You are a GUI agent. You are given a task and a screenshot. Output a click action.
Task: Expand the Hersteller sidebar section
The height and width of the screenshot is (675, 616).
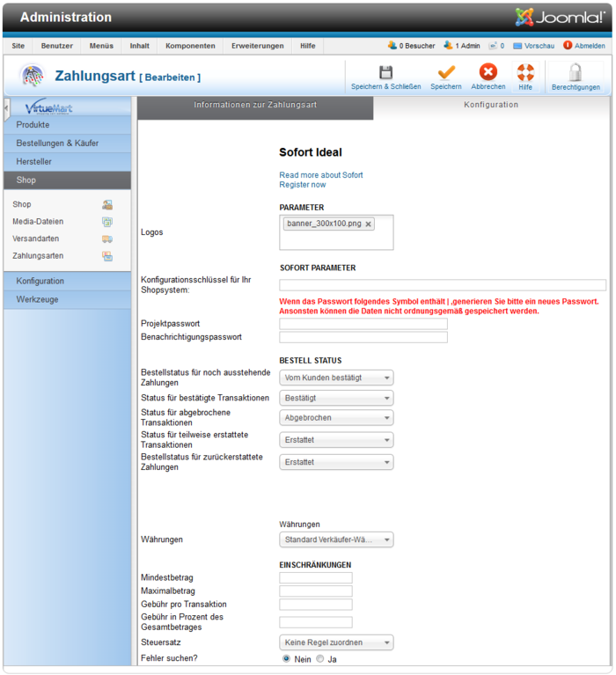point(67,162)
